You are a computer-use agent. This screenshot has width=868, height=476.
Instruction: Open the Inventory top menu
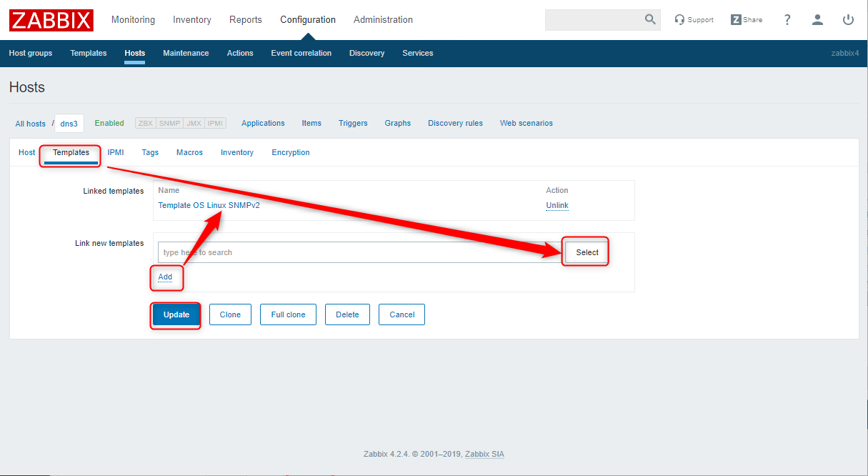[192, 20]
